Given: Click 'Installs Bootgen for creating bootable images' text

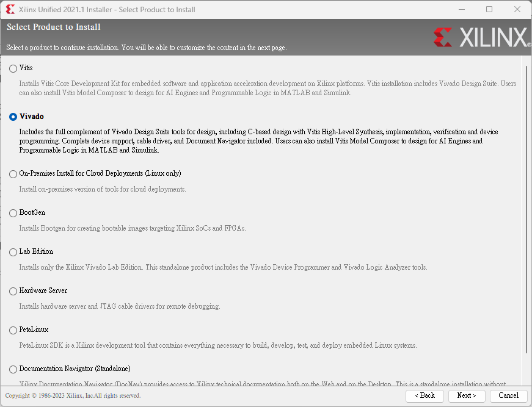Looking at the screenshot, I should (133, 228).
